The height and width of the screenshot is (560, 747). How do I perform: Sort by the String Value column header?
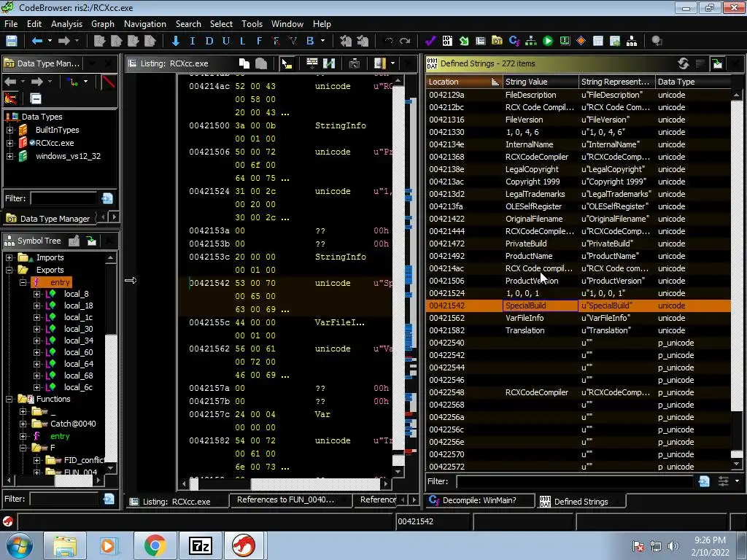541,82
